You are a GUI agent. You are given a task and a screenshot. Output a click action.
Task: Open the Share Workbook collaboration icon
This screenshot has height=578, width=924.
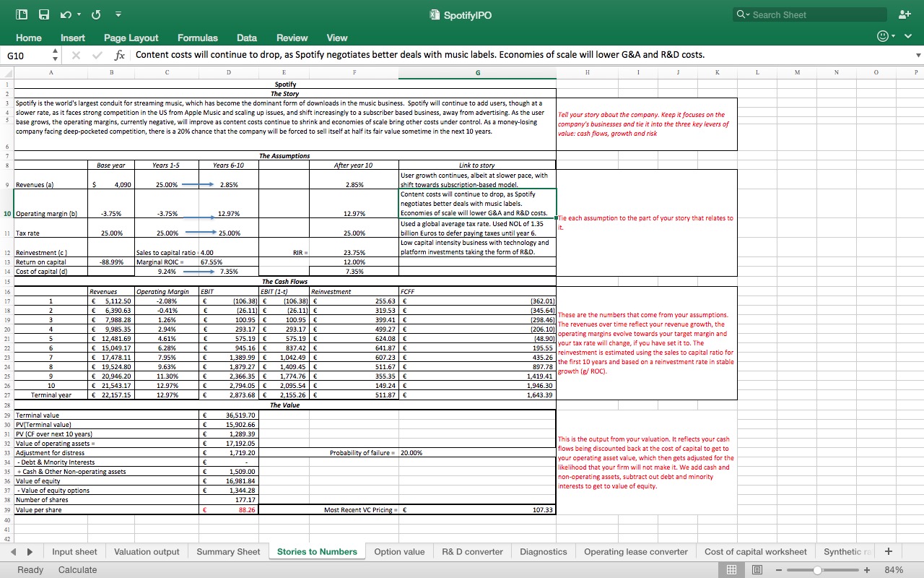(904, 13)
